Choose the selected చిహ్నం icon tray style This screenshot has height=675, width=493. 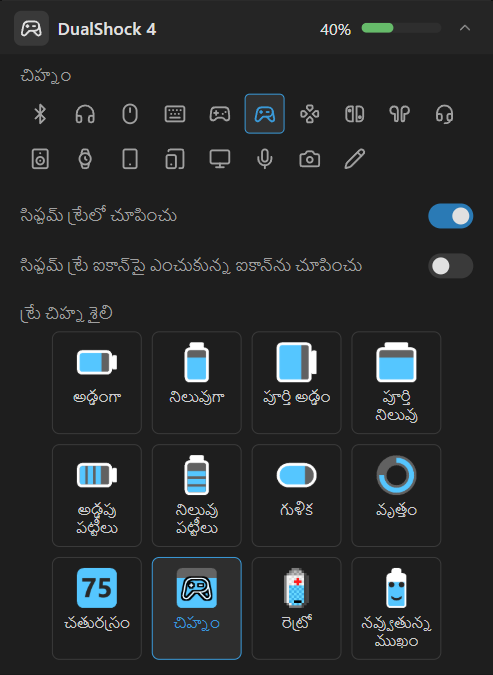click(197, 608)
